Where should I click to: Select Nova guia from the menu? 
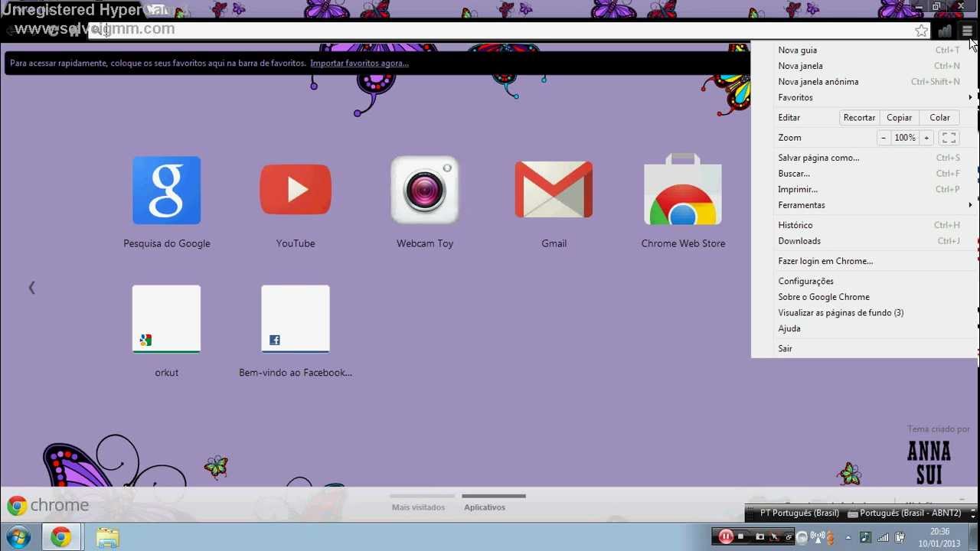(865, 50)
